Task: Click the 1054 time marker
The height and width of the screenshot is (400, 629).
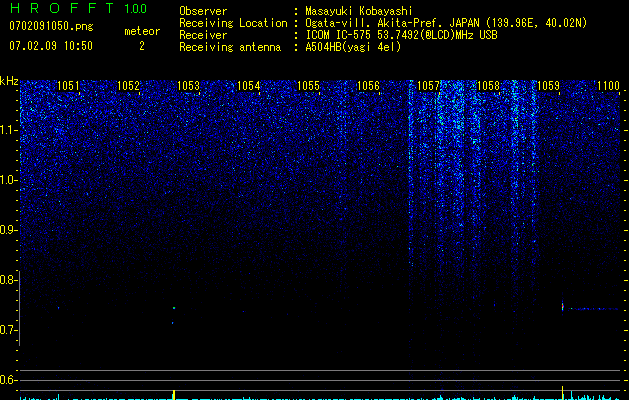Action: point(248,86)
